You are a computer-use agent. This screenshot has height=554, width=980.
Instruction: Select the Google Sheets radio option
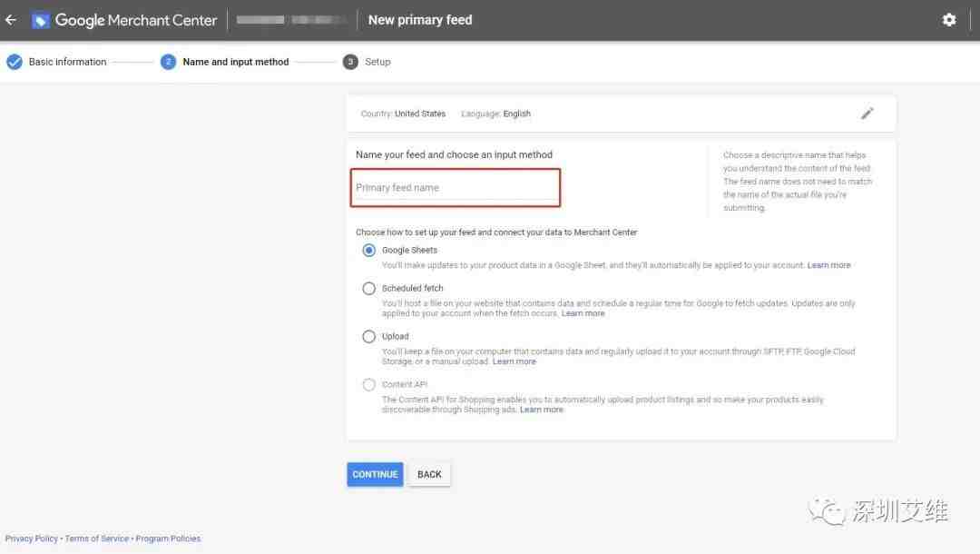point(368,250)
